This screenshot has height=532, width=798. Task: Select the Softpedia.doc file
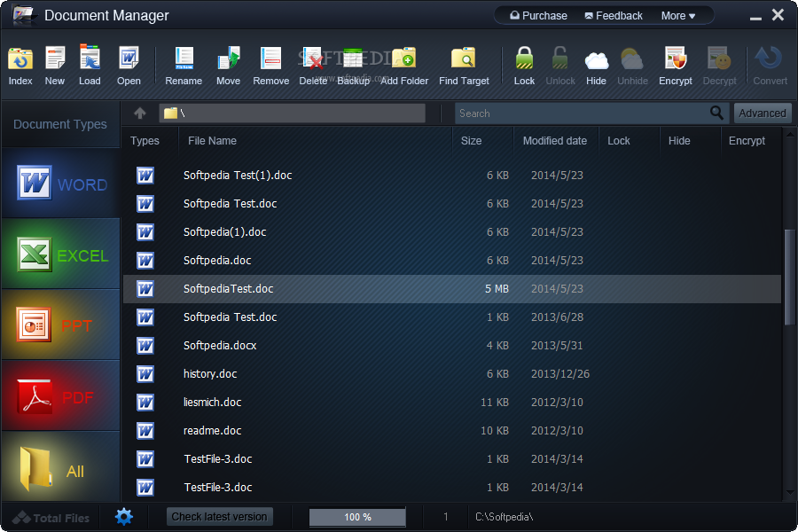[217, 261]
